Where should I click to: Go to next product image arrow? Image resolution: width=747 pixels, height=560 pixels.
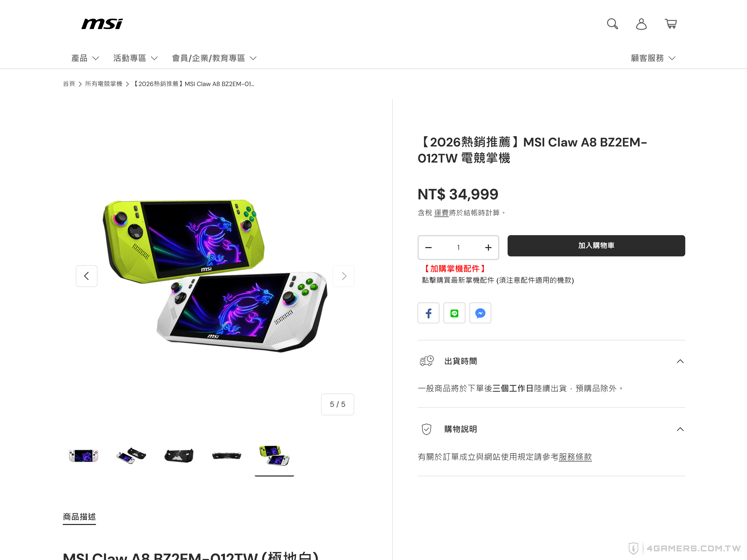[x=343, y=276]
